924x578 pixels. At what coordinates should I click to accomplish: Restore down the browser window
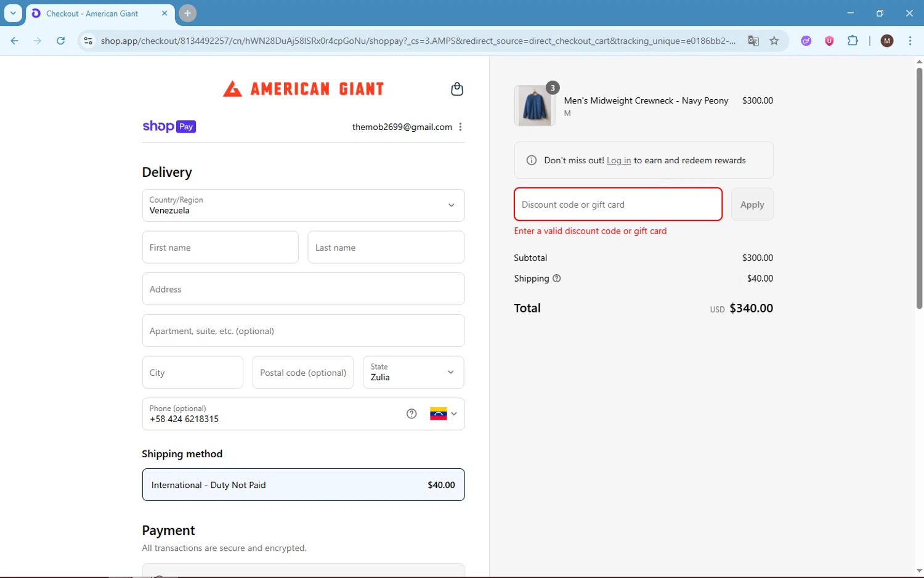point(880,13)
